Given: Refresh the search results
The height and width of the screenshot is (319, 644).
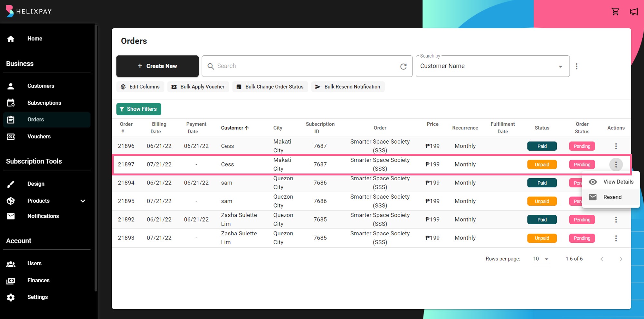Looking at the screenshot, I should [x=403, y=66].
